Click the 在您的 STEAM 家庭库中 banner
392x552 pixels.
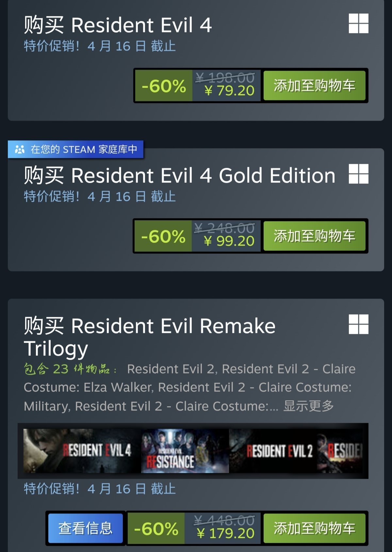[x=75, y=149]
